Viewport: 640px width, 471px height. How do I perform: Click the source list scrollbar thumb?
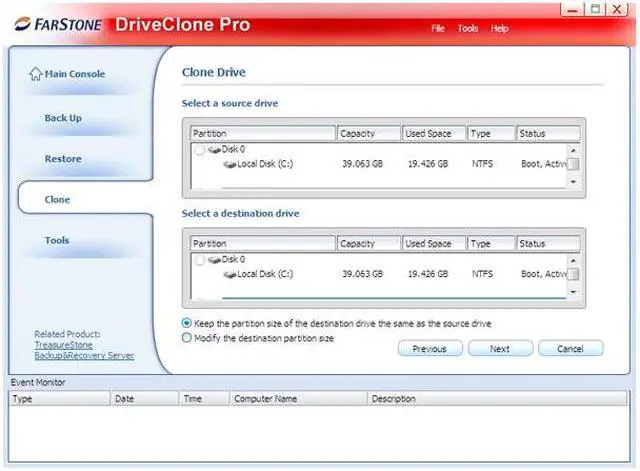point(573,164)
